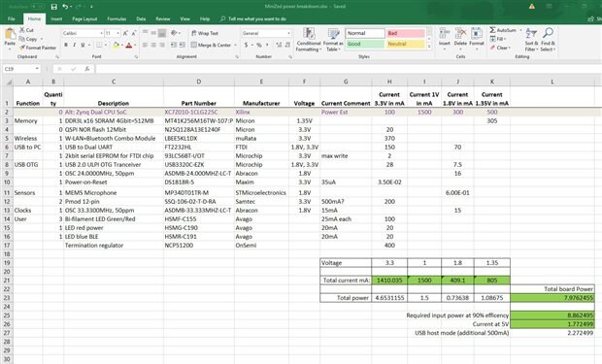Open the orientation text-angle tool
Screen dimensions: 602x364
click(x=174, y=33)
